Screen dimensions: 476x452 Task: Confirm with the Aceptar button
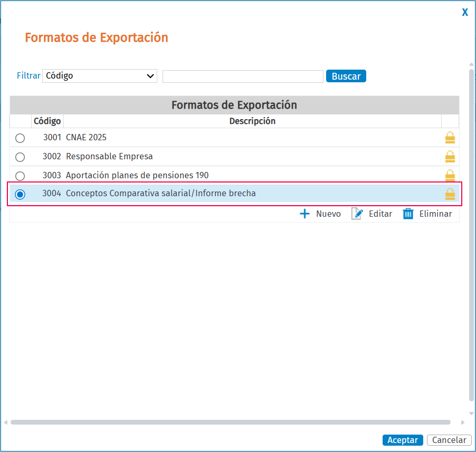403,440
